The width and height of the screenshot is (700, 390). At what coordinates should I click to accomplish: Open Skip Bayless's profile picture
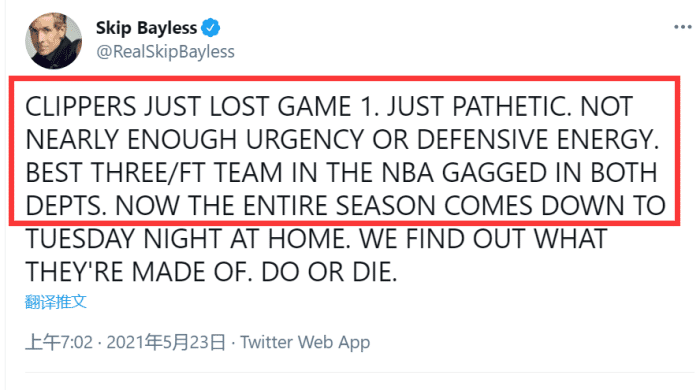click(x=54, y=41)
